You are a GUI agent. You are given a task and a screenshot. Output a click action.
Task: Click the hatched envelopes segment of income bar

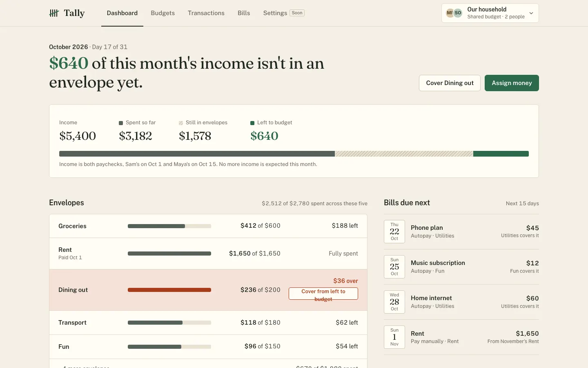point(404,154)
